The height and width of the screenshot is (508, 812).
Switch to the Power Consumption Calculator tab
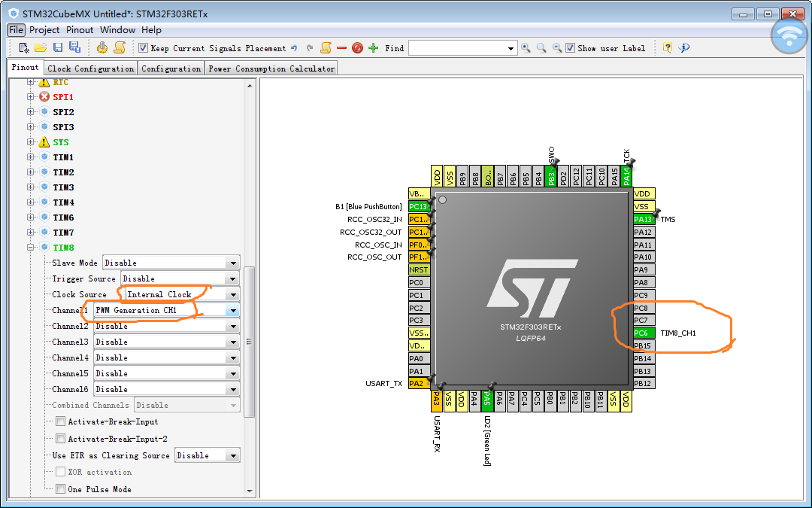click(x=271, y=68)
